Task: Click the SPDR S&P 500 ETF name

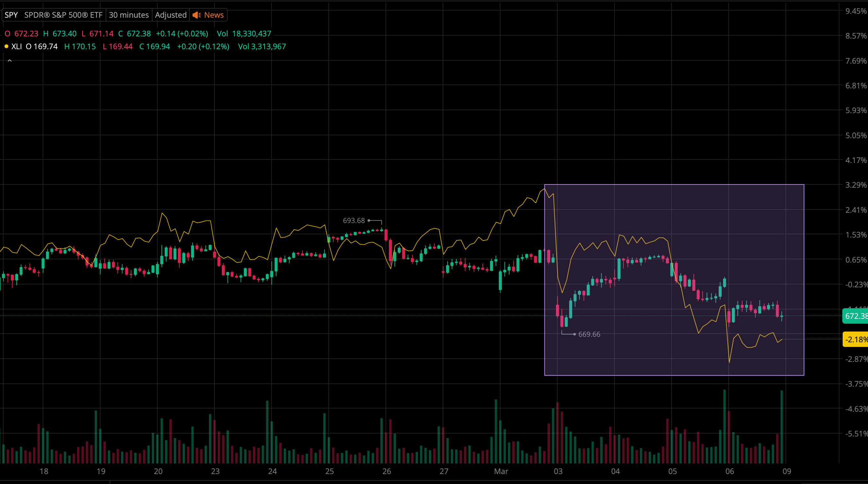Action: [x=63, y=15]
